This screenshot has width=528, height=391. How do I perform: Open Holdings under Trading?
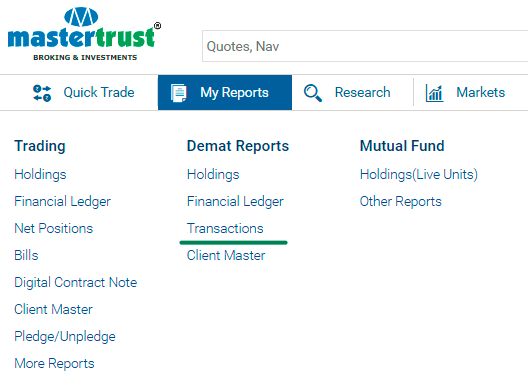[x=40, y=174]
